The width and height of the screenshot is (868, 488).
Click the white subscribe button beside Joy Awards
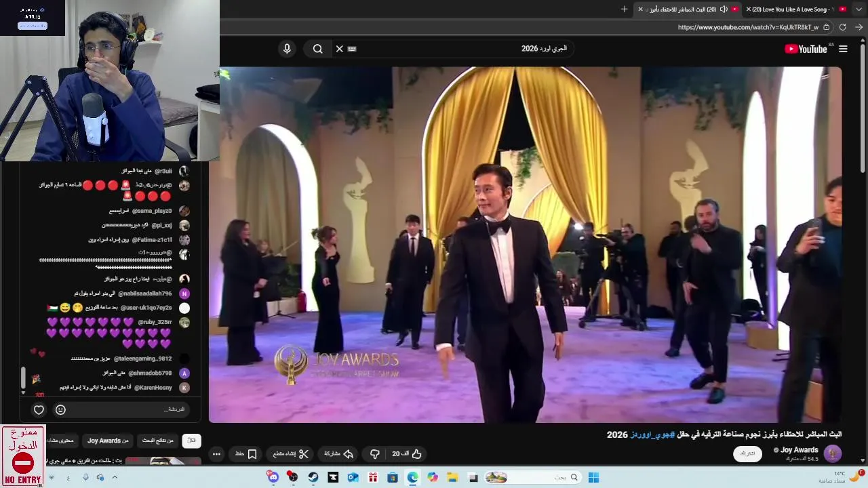pyautogui.click(x=747, y=453)
